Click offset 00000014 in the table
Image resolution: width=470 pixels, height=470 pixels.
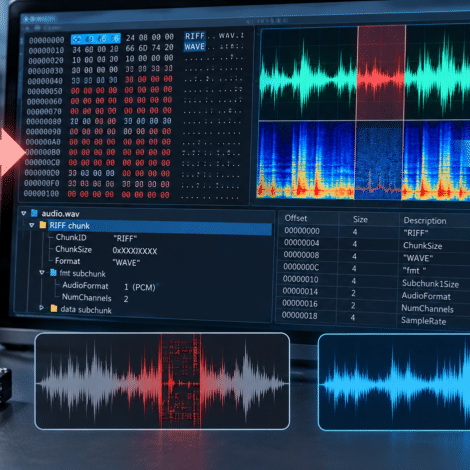click(x=300, y=291)
